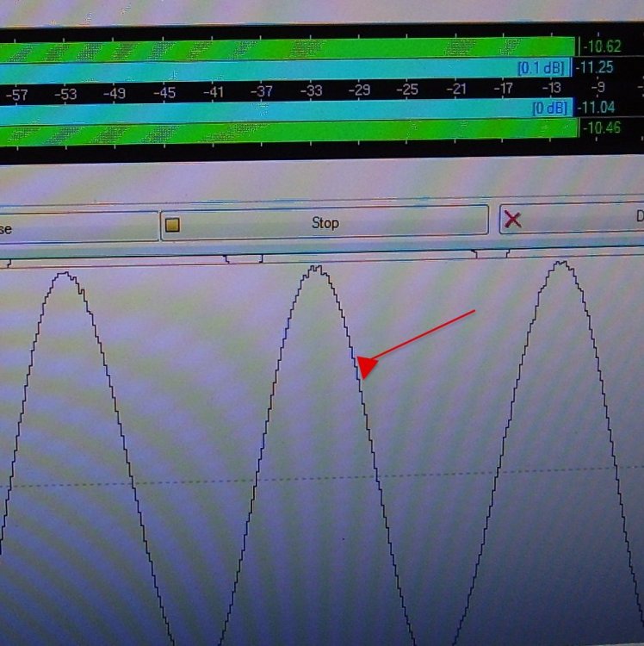Click the middle waveform peak

point(316,270)
